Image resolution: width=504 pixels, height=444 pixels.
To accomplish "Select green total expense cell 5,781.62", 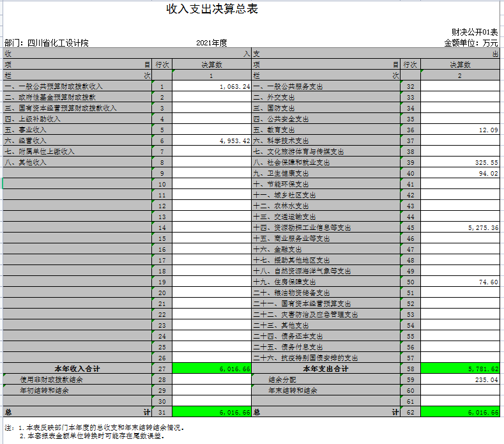I will point(460,369).
